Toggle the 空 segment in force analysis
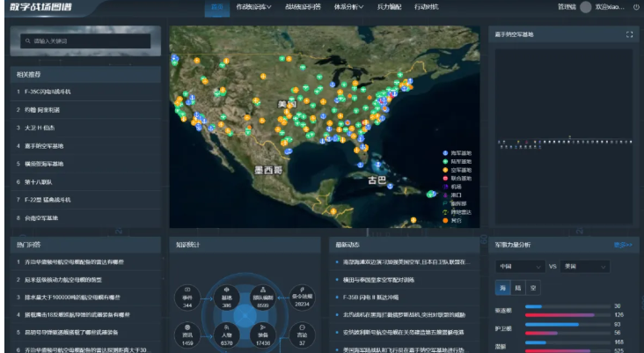The image size is (644, 353). tap(532, 288)
